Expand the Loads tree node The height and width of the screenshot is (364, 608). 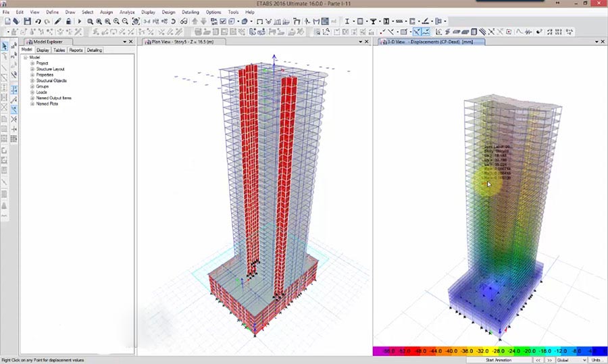(32, 93)
